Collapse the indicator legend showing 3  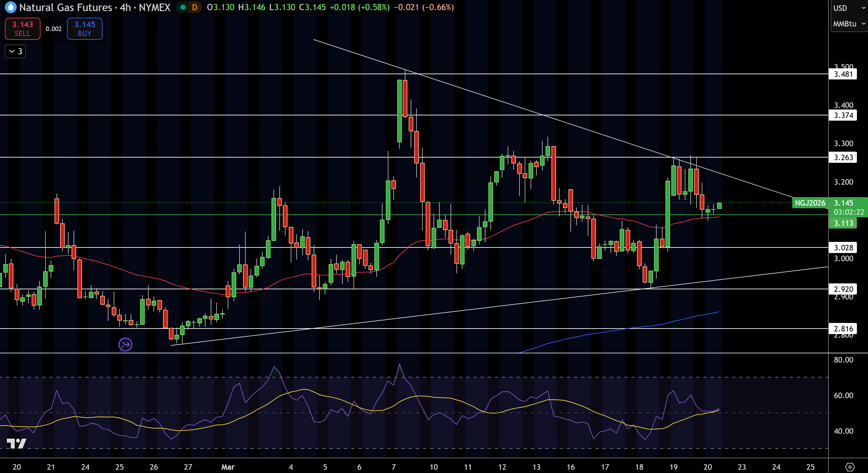(x=15, y=51)
